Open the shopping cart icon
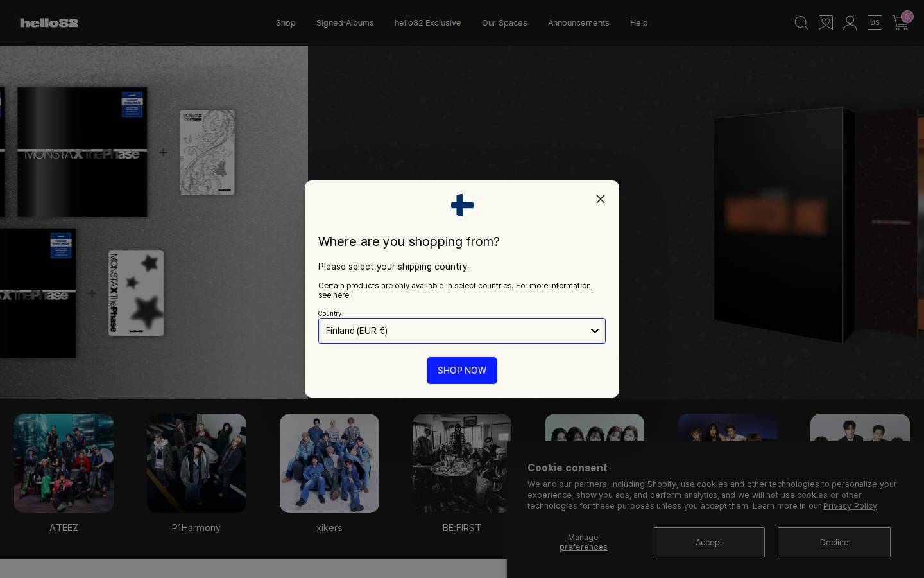 pos(900,24)
